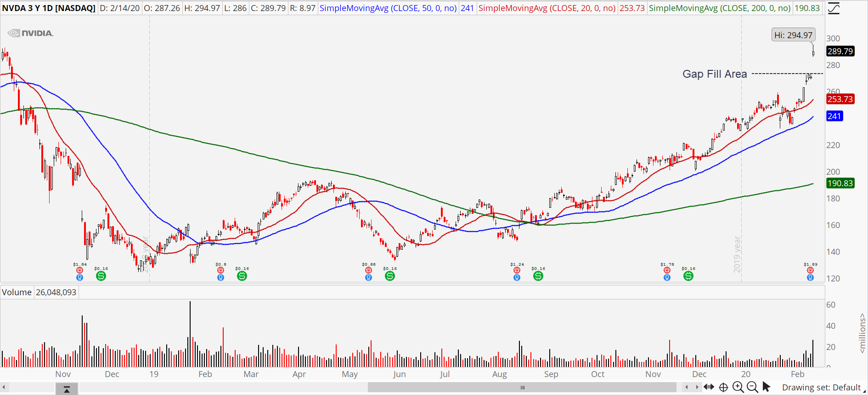Click the blue lightbulb icon under $1.78 earnings
This screenshot has width=868, height=395.
point(667,278)
